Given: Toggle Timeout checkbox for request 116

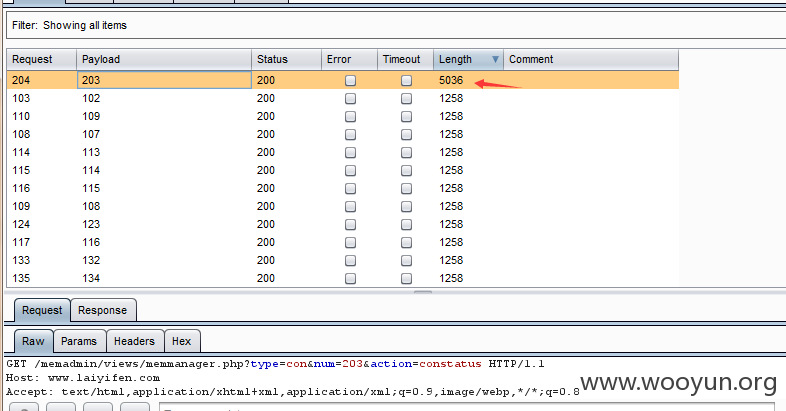Looking at the screenshot, I should click(x=407, y=188).
